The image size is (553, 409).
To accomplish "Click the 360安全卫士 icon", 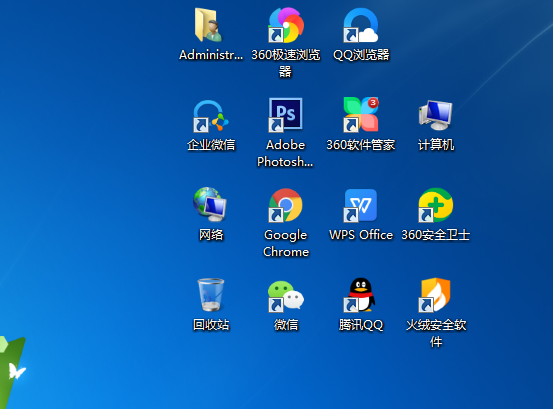I will coord(436,205).
